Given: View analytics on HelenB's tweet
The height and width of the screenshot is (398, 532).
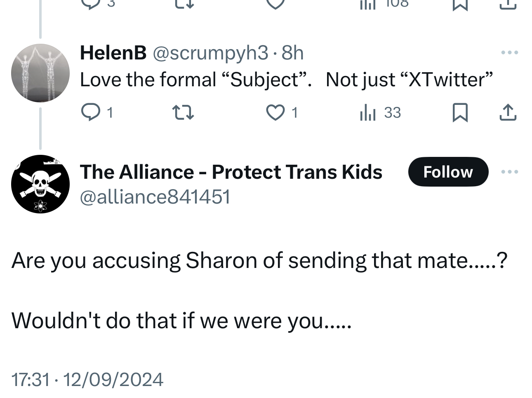Looking at the screenshot, I should coord(368,112).
